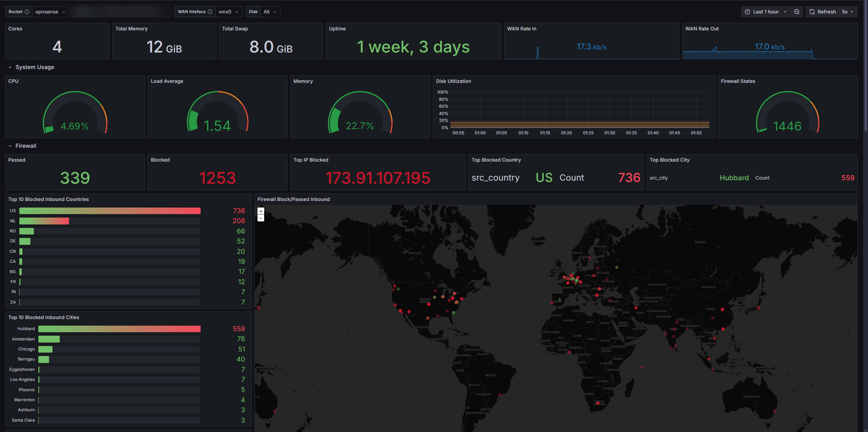Click the CPU gauge panel title

coord(13,81)
